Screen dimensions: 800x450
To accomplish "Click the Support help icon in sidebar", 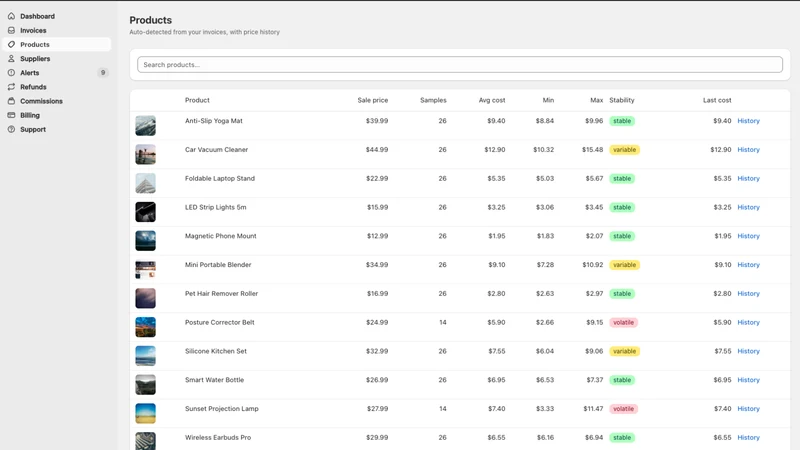I will [x=11, y=130].
